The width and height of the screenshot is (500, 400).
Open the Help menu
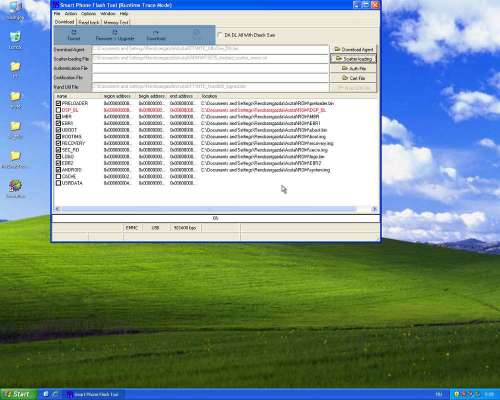(x=124, y=14)
